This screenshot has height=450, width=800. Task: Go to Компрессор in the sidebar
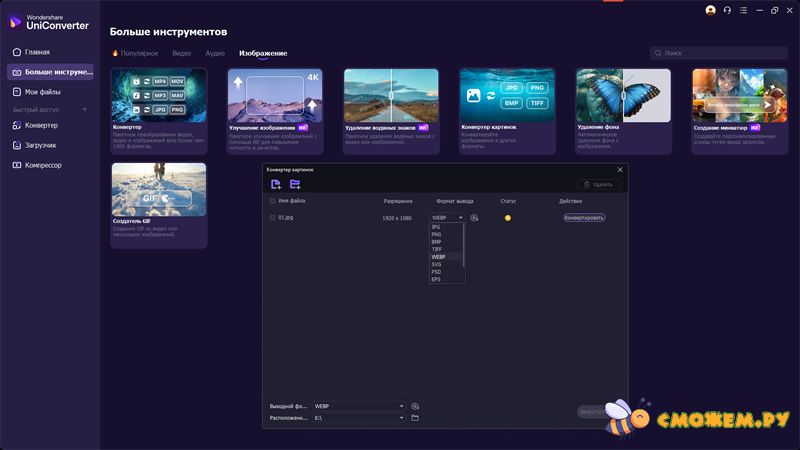pyautogui.click(x=43, y=165)
